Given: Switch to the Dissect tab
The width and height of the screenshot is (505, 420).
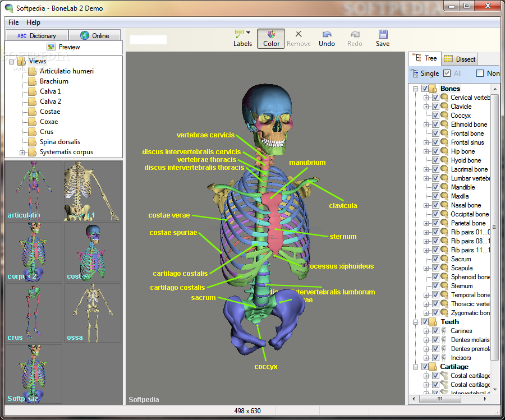Looking at the screenshot, I should (460, 59).
